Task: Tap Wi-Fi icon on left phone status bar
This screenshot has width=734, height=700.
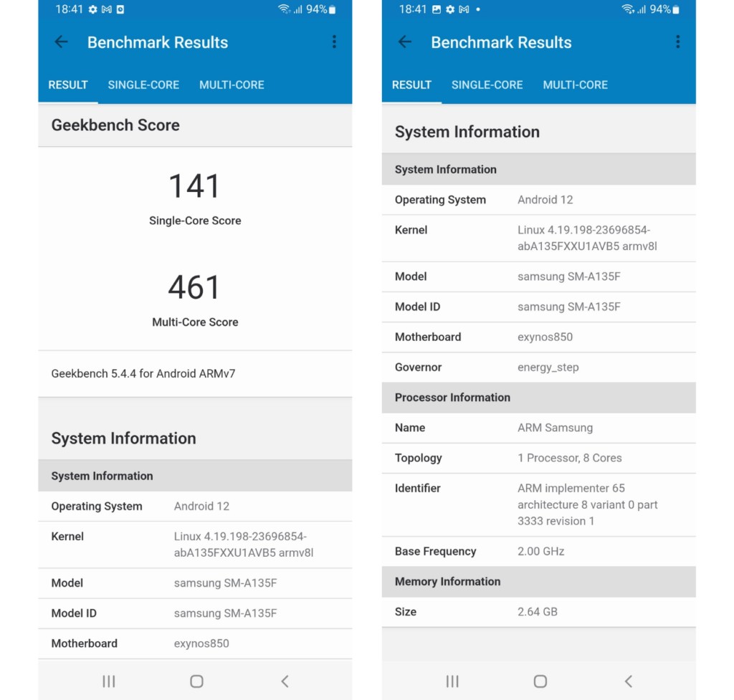Action: pos(284,9)
